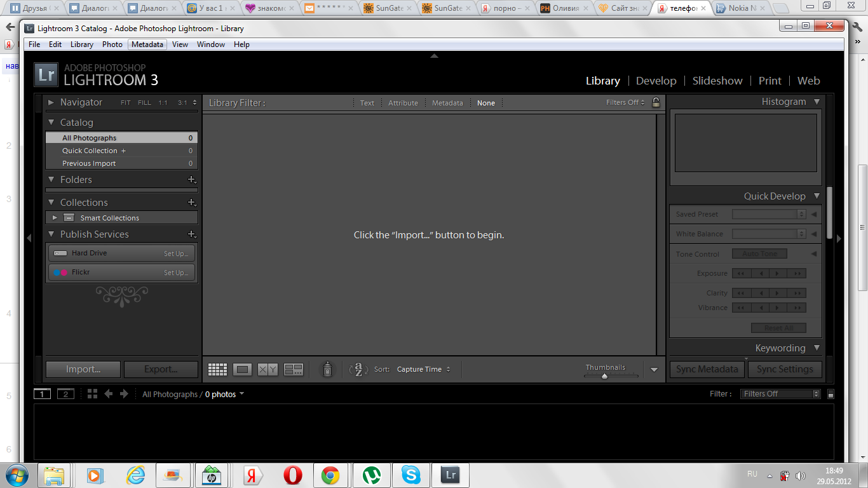This screenshot has height=488, width=868.
Task: Set up Flickr publish service
Action: (176, 273)
